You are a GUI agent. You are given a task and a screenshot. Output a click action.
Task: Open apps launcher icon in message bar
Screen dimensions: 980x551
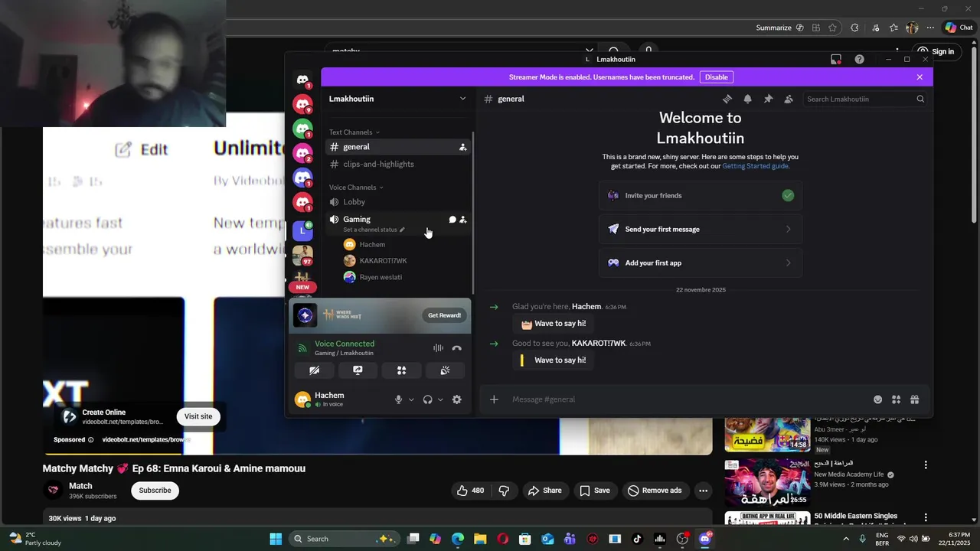pyautogui.click(x=896, y=399)
